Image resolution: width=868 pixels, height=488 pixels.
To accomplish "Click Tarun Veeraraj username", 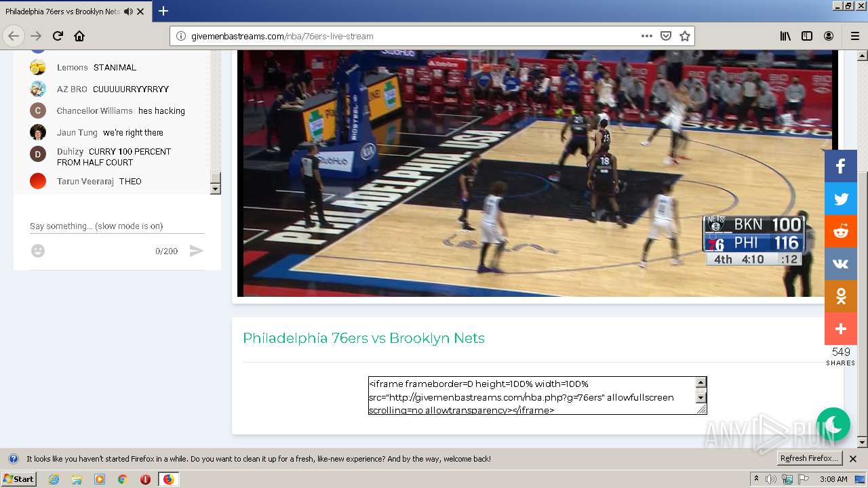I will coord(85,181).
